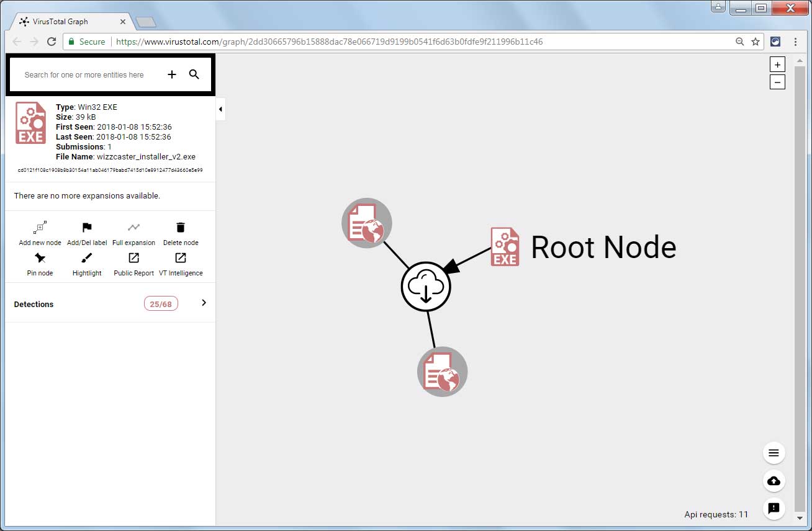Click the file hash text under details

[x=110, y=170]
